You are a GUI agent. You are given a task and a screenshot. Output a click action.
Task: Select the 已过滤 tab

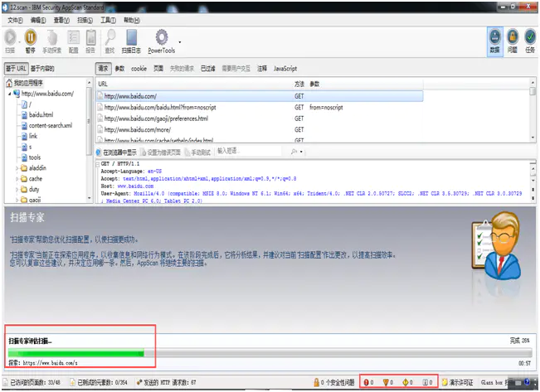207,69
